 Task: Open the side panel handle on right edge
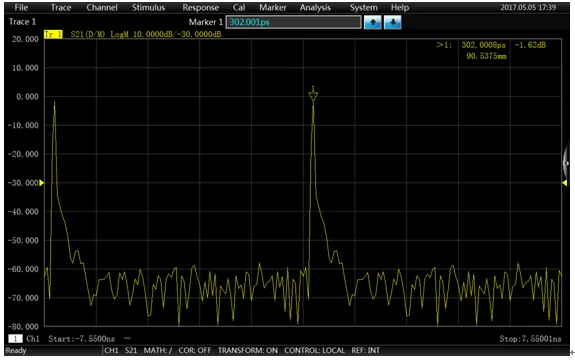[x=565, y=163]
